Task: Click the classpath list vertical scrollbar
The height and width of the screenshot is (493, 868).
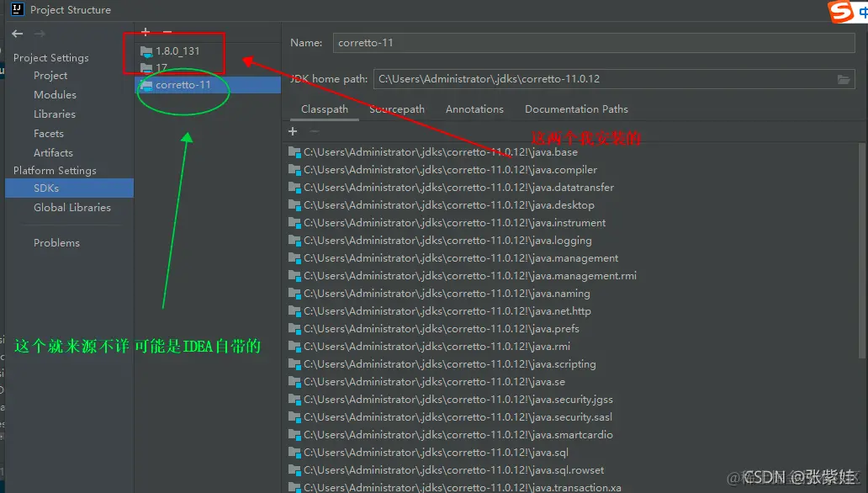Action: [x=861, y=249]
